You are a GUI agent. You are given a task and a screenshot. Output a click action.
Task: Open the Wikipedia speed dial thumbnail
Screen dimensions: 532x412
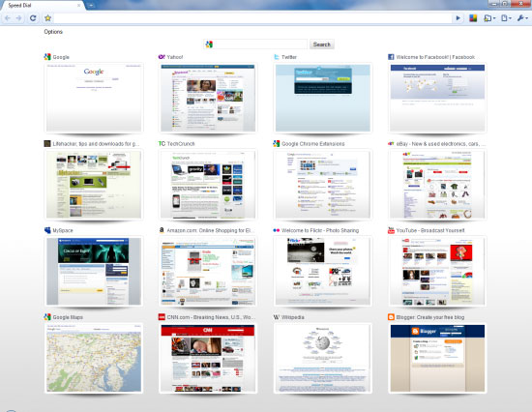coord(323,359)
